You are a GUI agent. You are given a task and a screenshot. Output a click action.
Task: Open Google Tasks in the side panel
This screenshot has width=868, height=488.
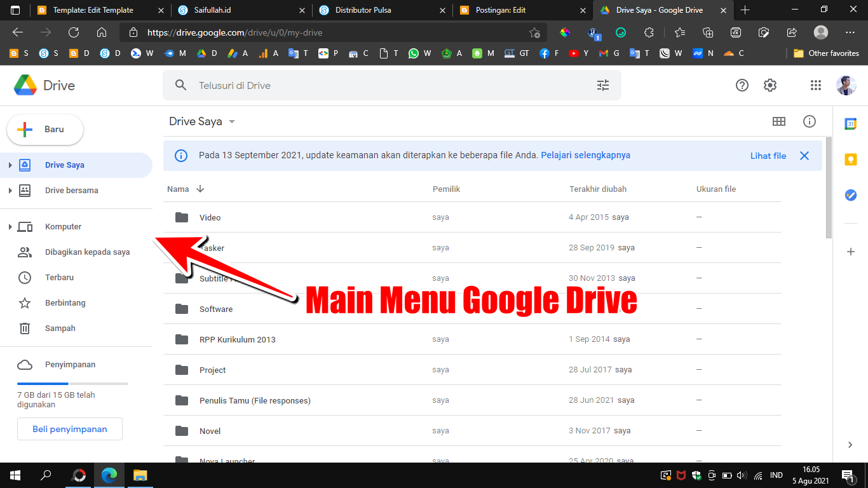click(850, 195)
